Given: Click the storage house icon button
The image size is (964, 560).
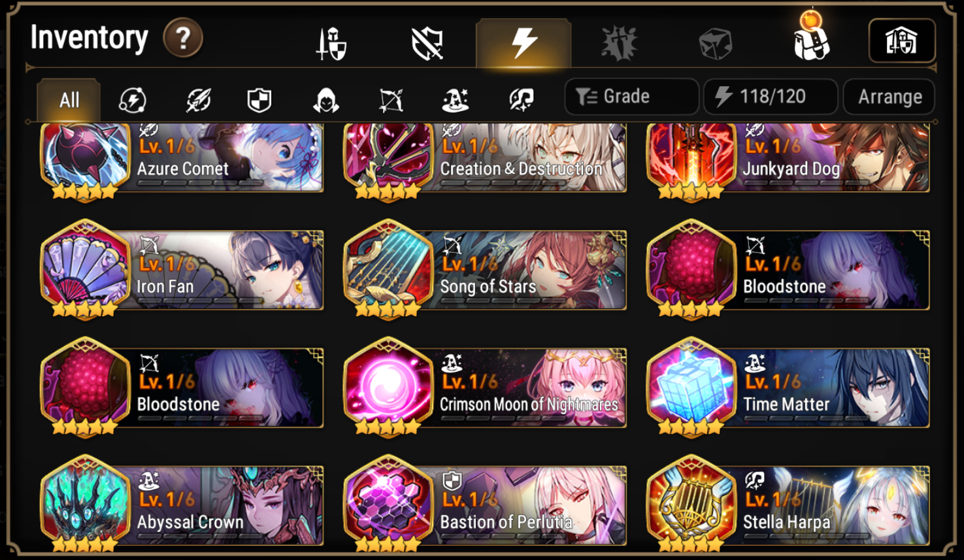Looking at the screenshot, I should click(901, 41).
